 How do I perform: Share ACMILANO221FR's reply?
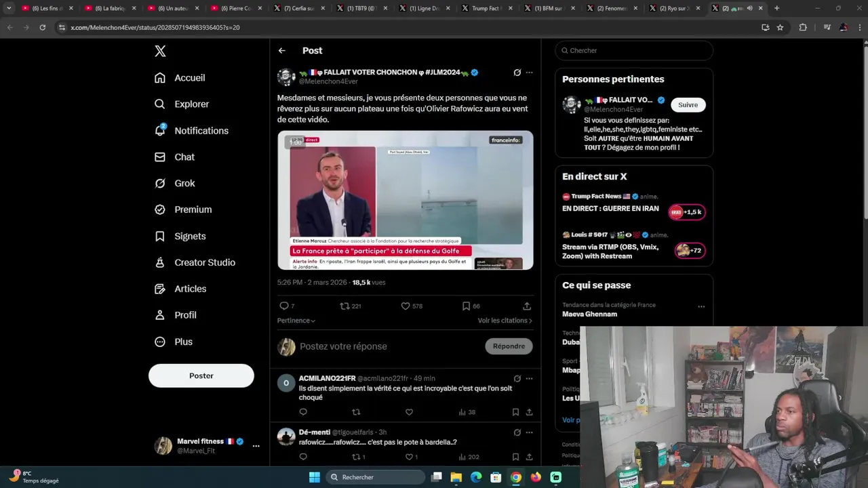pyautogui.click(x=529, y=412)
